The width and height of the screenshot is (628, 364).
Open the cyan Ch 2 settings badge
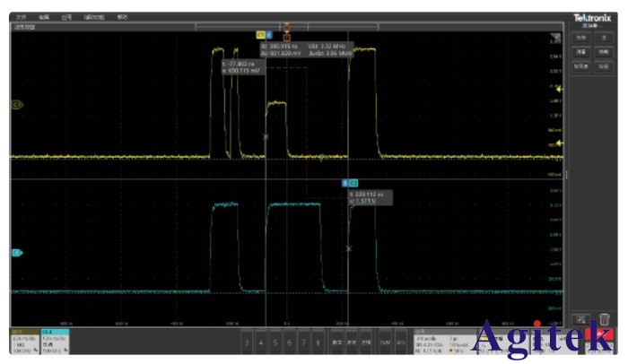pyautogui.click(x=56, y=341)
